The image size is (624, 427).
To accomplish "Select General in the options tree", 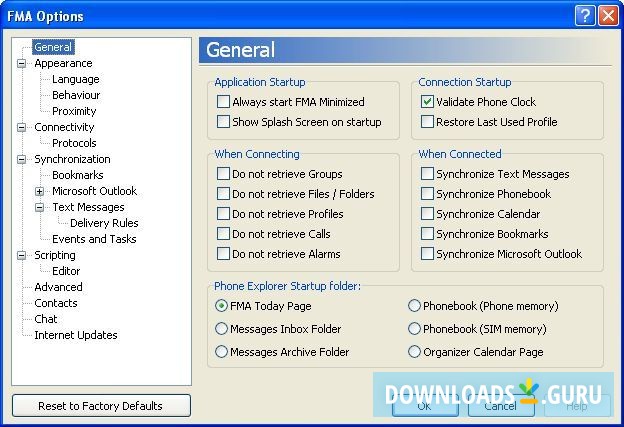I will 53,47.
